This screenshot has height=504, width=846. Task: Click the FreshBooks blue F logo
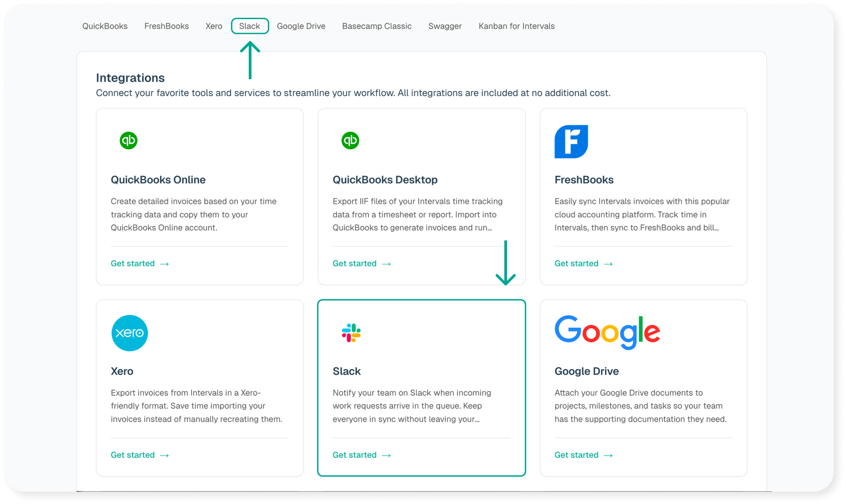pos(571,142)
